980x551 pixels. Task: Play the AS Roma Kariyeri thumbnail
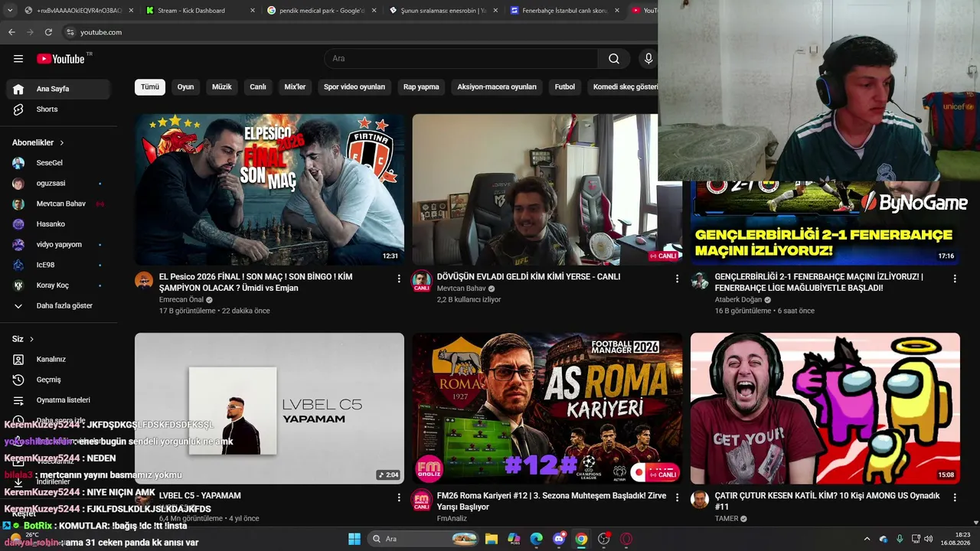click(547, 408)
